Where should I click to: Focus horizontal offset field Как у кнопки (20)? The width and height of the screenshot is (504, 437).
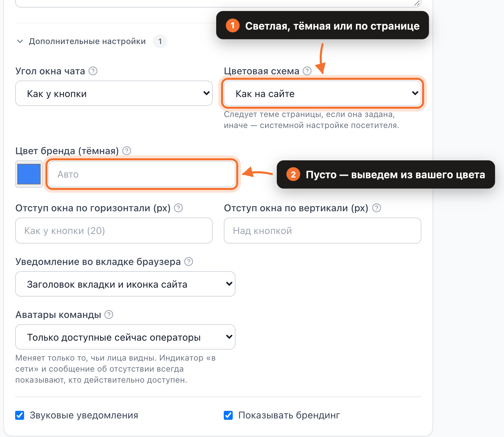(114, 231)
